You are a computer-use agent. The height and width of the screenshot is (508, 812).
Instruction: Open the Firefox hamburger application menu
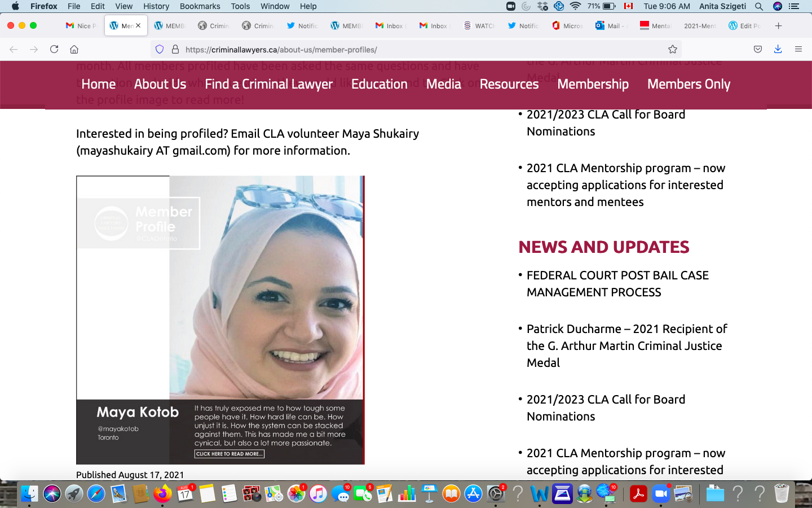[x=798, y=49]
